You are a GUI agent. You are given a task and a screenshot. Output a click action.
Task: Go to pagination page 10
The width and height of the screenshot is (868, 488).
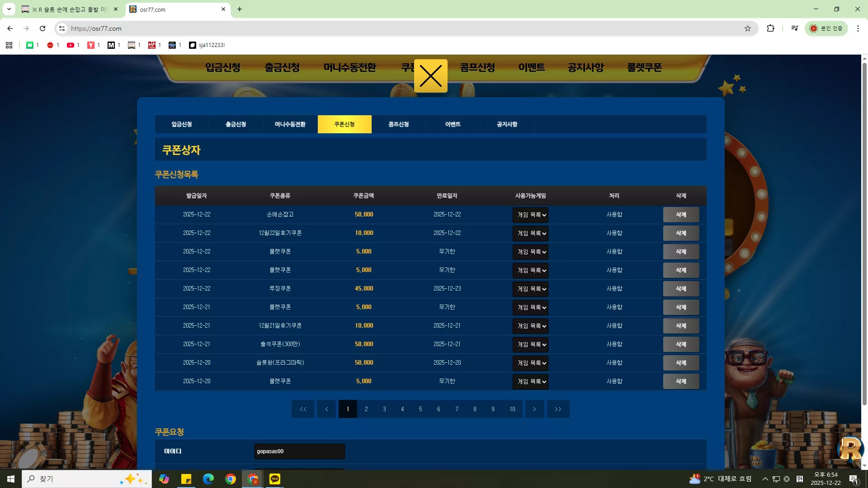pyautogui.click(x=512, y=409)
